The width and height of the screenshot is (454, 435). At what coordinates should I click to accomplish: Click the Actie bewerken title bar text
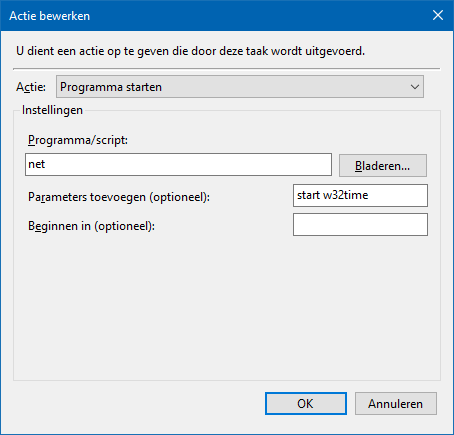coord(50,16)
